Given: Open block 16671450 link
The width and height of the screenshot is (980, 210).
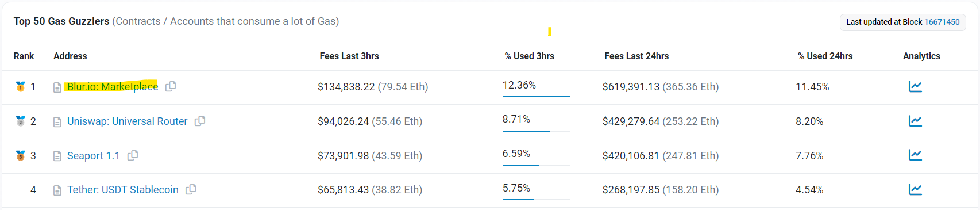Looking at the screenshot, I should tap(942, 22).
